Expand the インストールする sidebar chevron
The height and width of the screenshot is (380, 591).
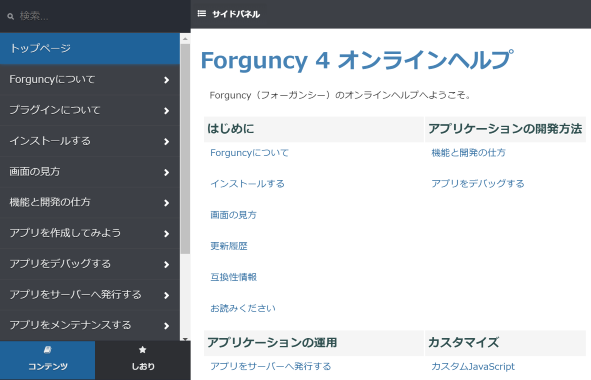[x=166, y=142]
